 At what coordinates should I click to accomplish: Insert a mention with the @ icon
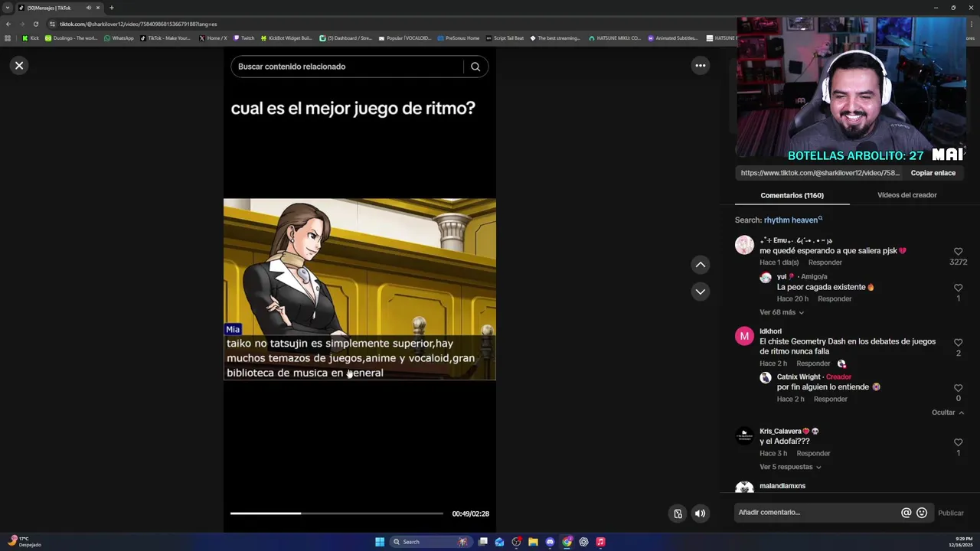point(906,513)
